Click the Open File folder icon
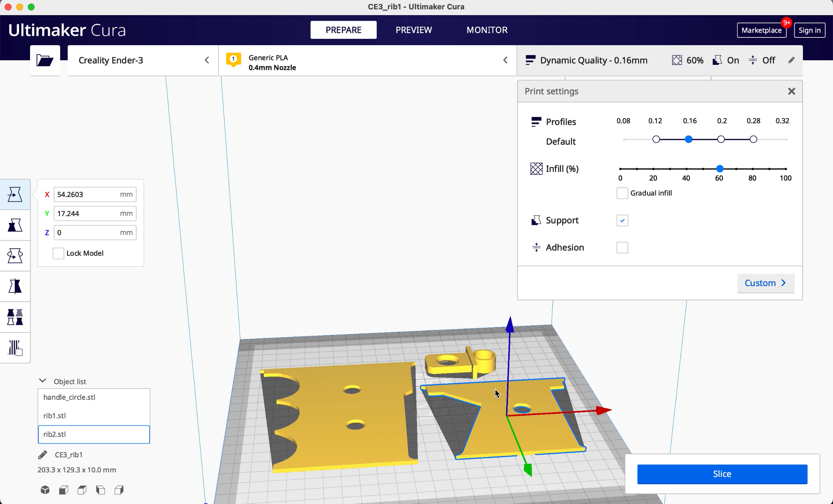This screenshot has height=504, width=833. pos(45,60)
